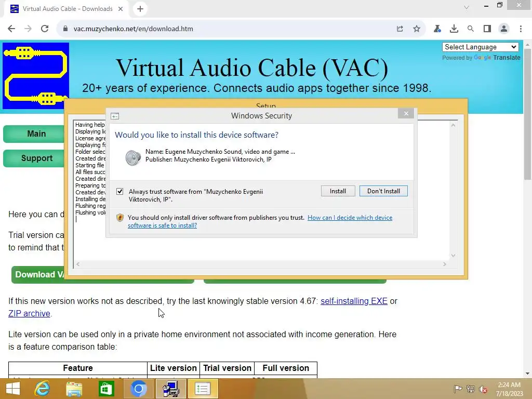The image size is (532, 399).
Task: Click the Don't Install button
Action: (383, 191)
